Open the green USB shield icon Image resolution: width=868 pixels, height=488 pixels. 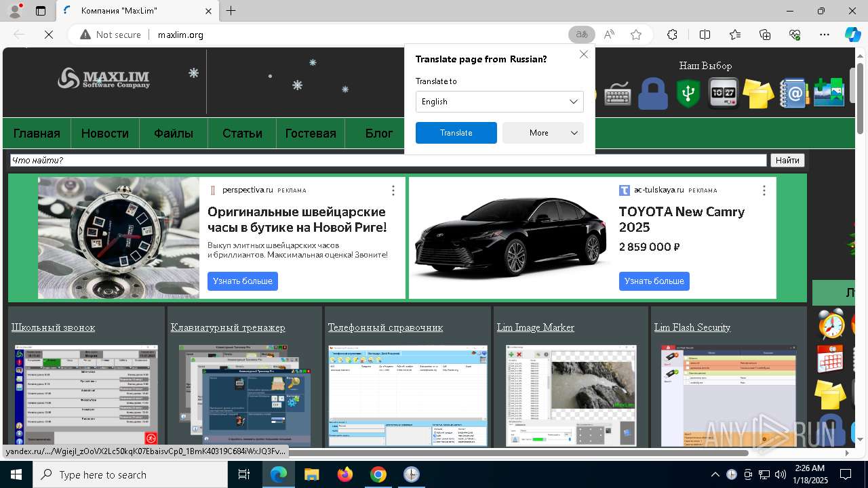(x=688, y=94)
